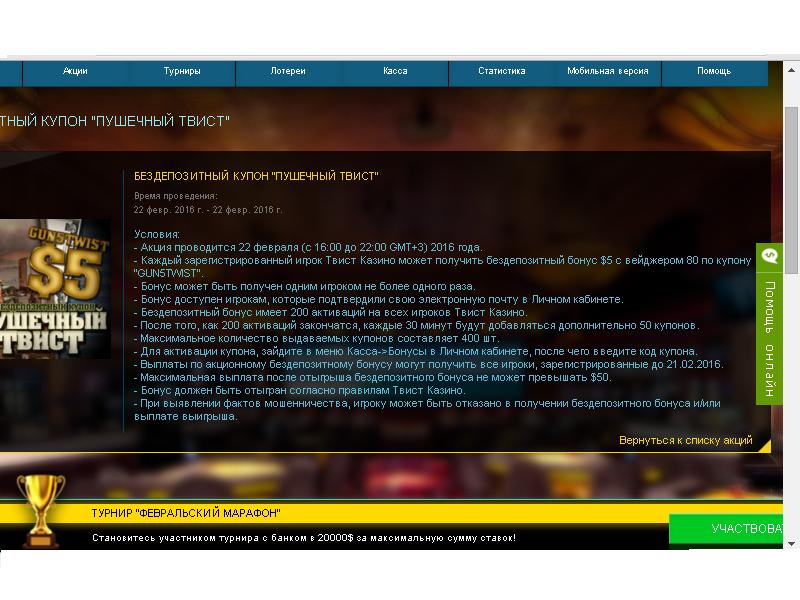Go to the Турниры section
The image size is (800, 600).
tap(182, 72)
